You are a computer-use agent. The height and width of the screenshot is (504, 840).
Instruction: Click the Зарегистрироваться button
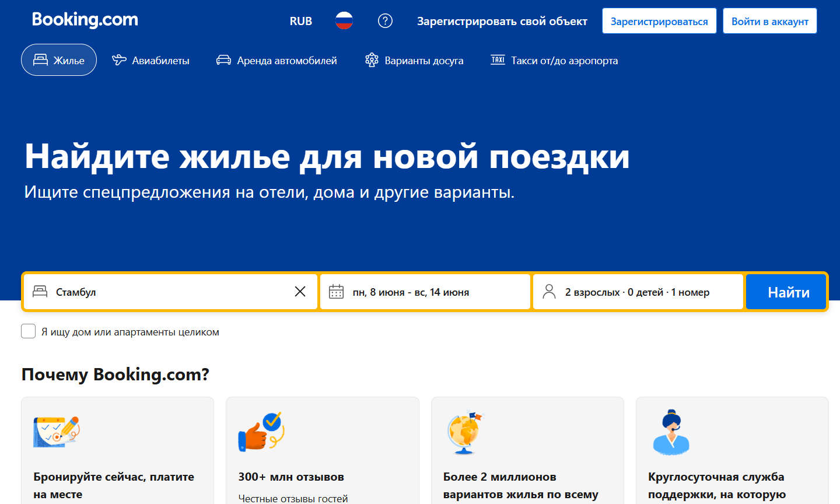(x=659, y=21)
